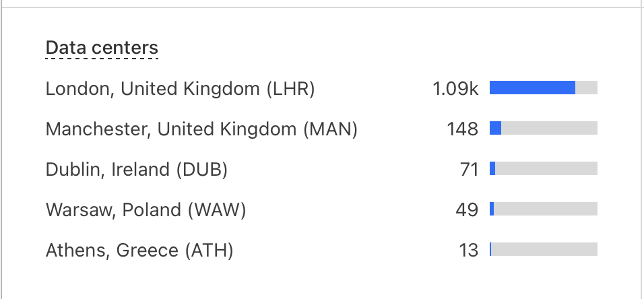Click gray portion of the Athens bar
Screen dimensions: 644x299
[x=544, y=249]
